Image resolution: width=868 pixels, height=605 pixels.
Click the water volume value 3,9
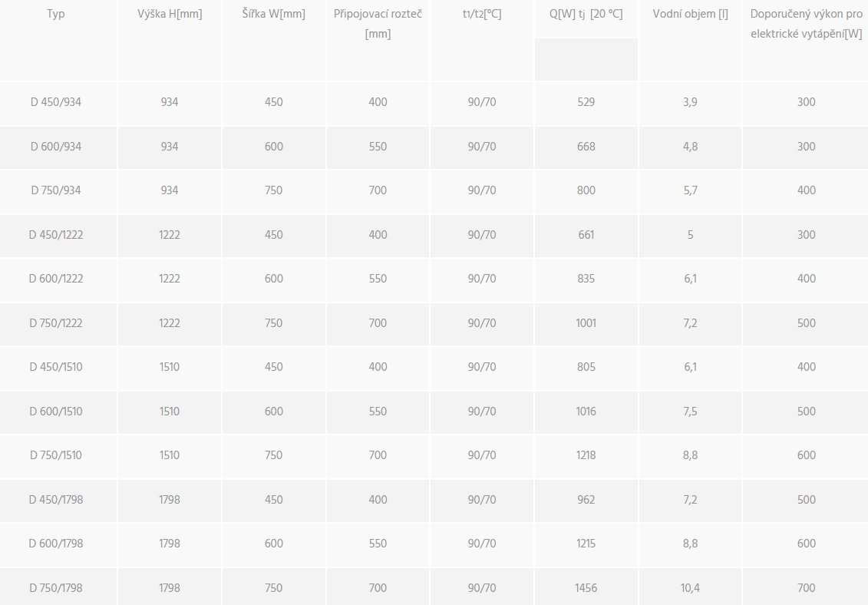[690, 102]
